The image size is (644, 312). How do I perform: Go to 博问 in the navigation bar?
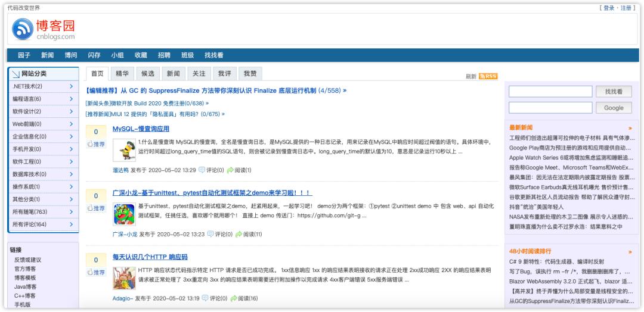(70, 55)
